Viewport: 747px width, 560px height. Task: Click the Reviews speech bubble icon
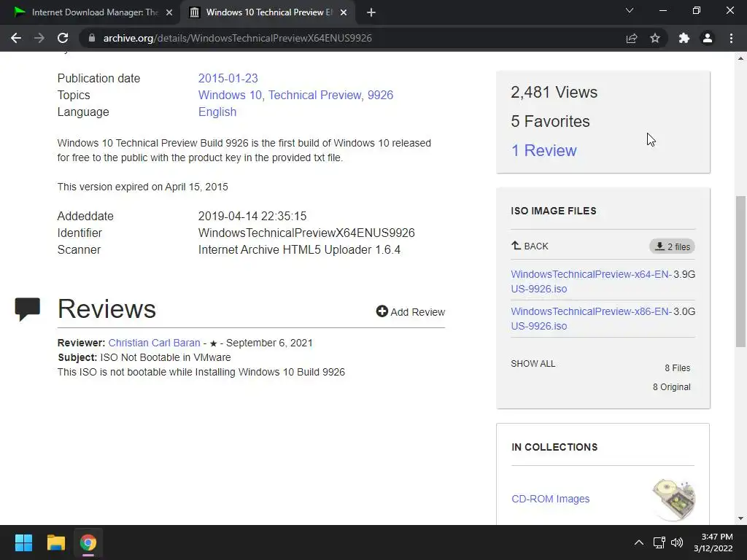tap(28, 309)
